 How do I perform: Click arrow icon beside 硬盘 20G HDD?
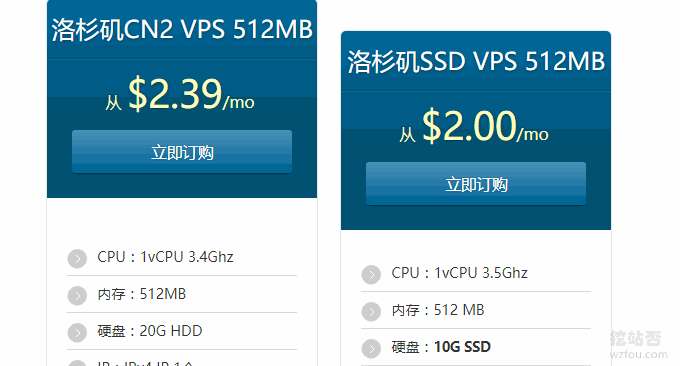point(77,333)
